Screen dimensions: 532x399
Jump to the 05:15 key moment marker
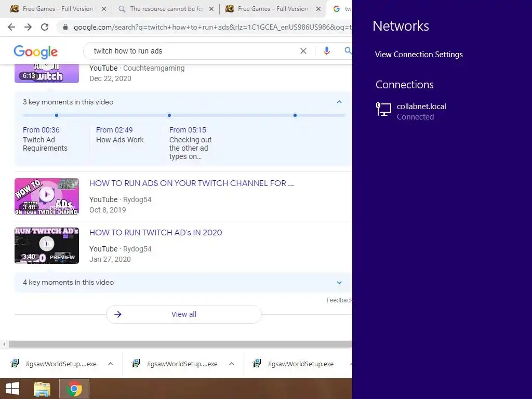[295, 115]
